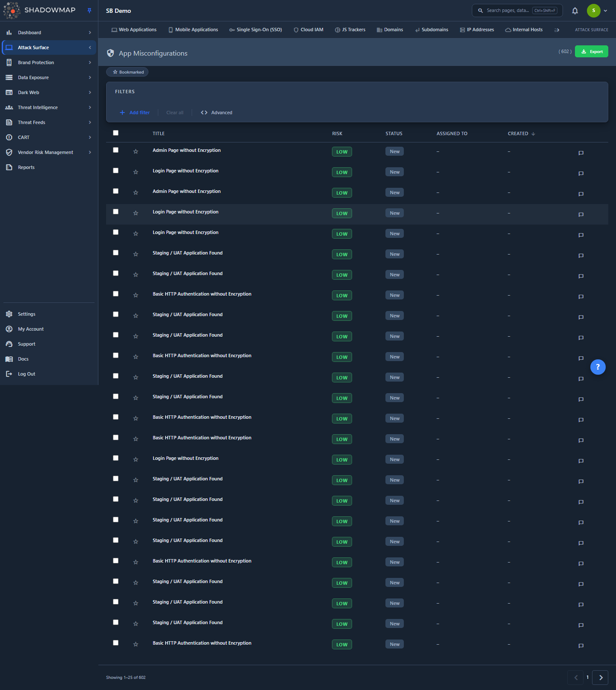Toggle the sidebar pin icon
The height and width of the screenshot is (690, 616).
[89, 11]
